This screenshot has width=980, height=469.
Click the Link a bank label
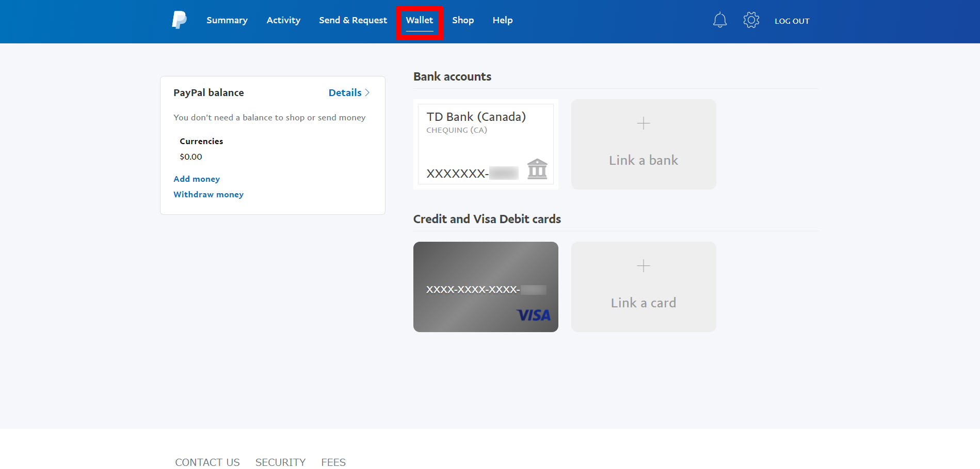coord(644,160)
